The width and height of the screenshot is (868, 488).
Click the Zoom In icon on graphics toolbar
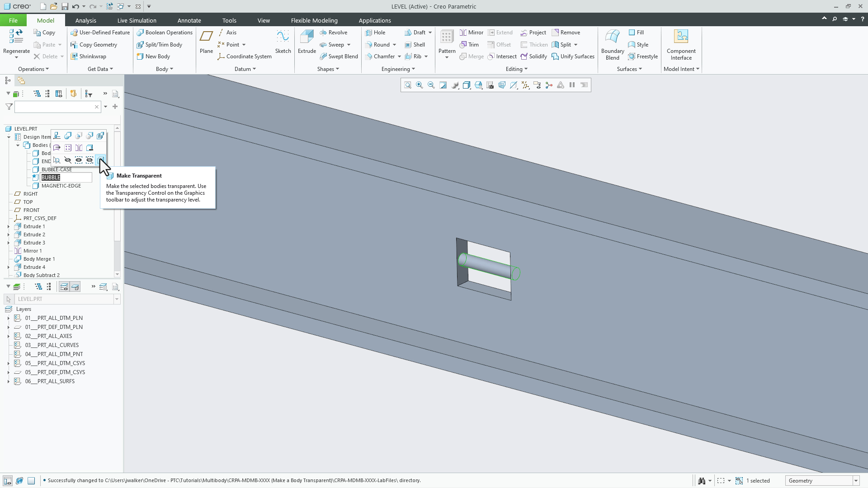pyautogui.click(x=420, y=85)
